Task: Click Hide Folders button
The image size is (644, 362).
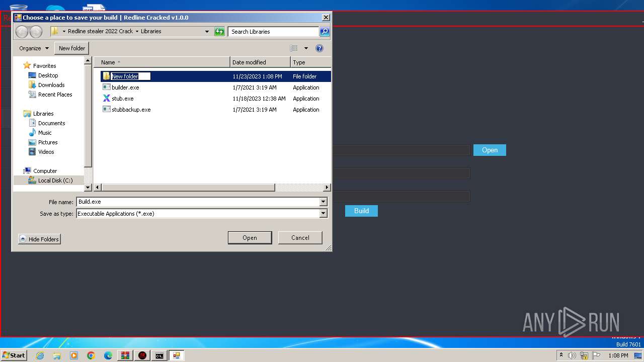Action: 39,239
